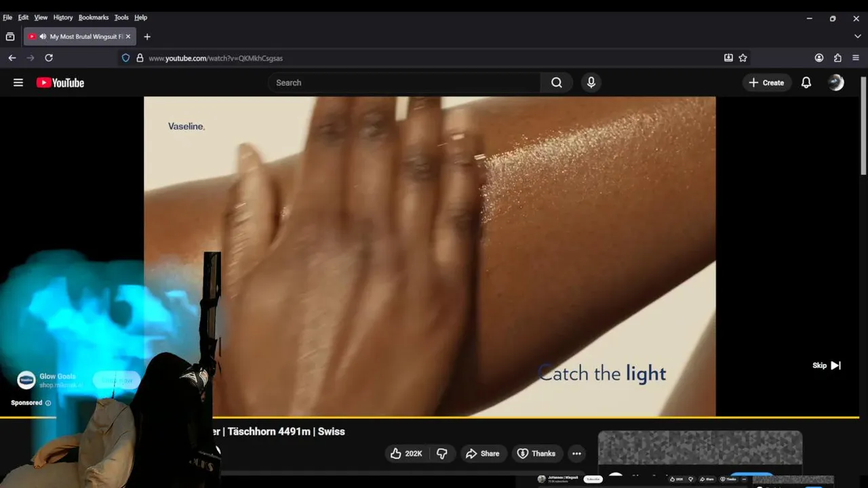The height and width of the screenshot is (488, 868).
Task: View site security padlock info
Action: pos(140,58)
